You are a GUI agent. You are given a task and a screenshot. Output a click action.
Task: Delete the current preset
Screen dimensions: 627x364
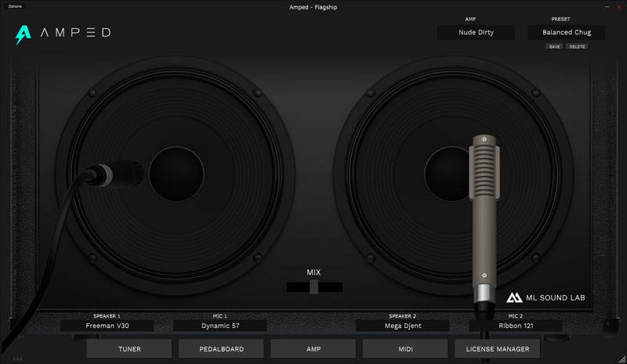(577, 47)
